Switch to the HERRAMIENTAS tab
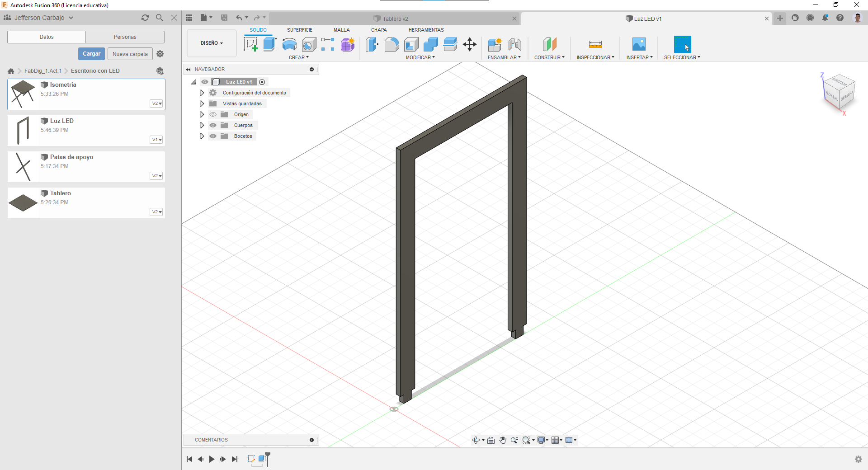 click(426, 30)
